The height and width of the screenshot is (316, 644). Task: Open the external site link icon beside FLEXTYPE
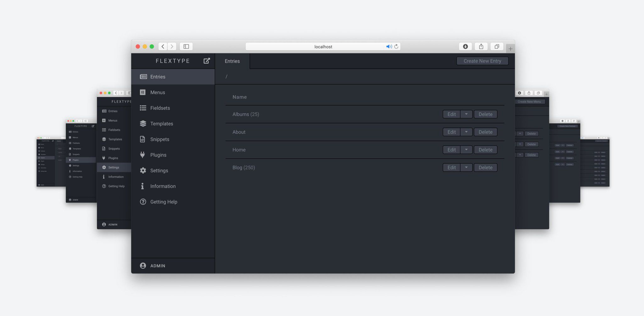207,61
